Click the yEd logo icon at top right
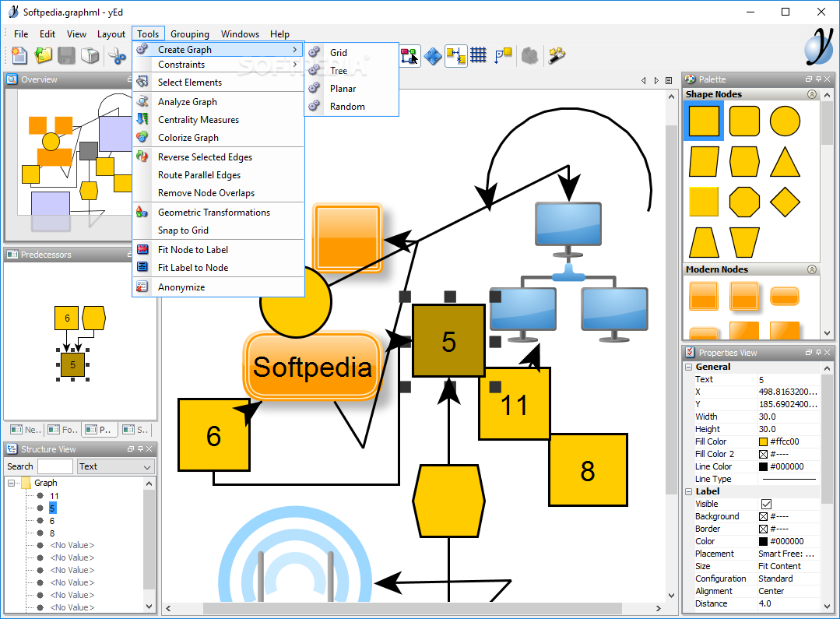 pyautogui.click(x=819, y=47)
